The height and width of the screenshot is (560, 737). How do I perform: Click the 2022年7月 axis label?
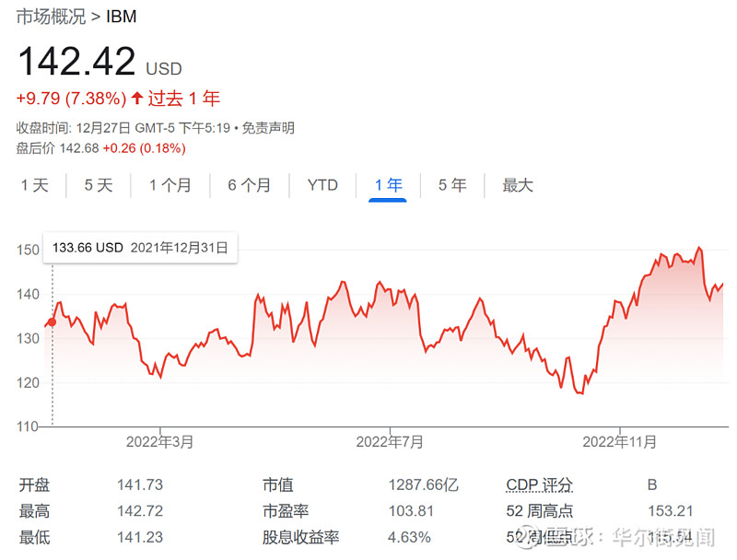pos(390,442)
